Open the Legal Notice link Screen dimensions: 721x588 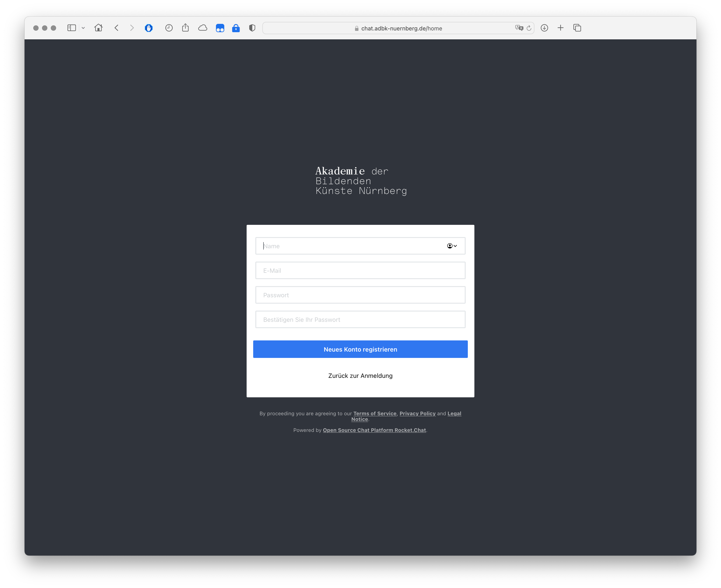tap(454, 414)
